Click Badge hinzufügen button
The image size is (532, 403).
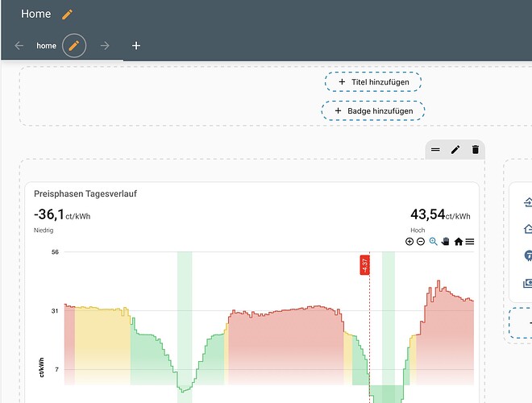[x=373, y=111]
